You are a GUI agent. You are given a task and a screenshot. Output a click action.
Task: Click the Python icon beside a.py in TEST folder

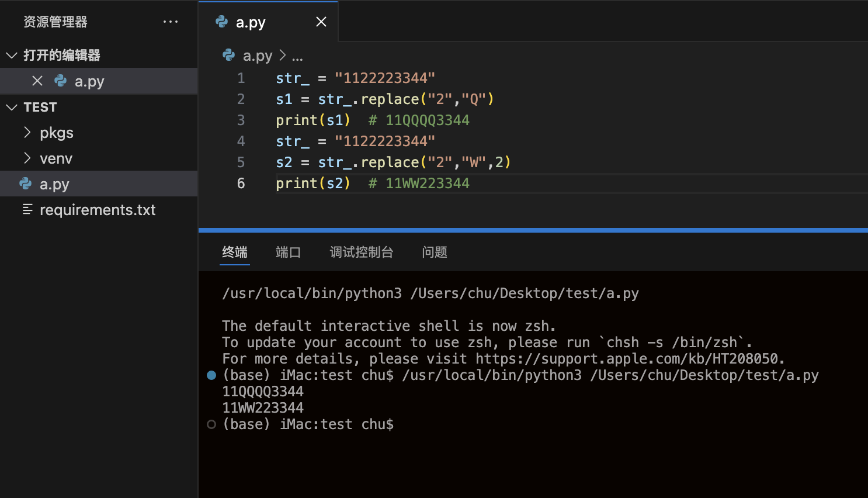(26, 184)
